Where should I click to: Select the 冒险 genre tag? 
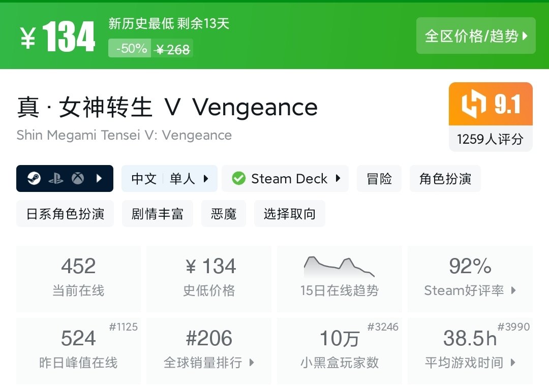click(379, 179)
